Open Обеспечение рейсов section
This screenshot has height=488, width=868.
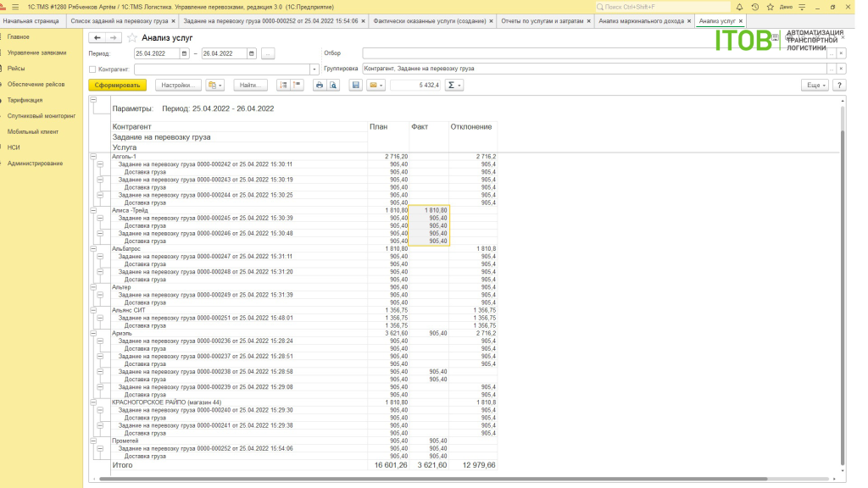[36, 84]
